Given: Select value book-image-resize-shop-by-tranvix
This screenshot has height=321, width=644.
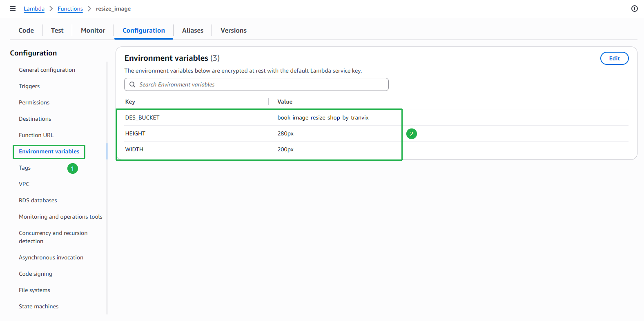Looking at the screenshot, I should (323, 117).
